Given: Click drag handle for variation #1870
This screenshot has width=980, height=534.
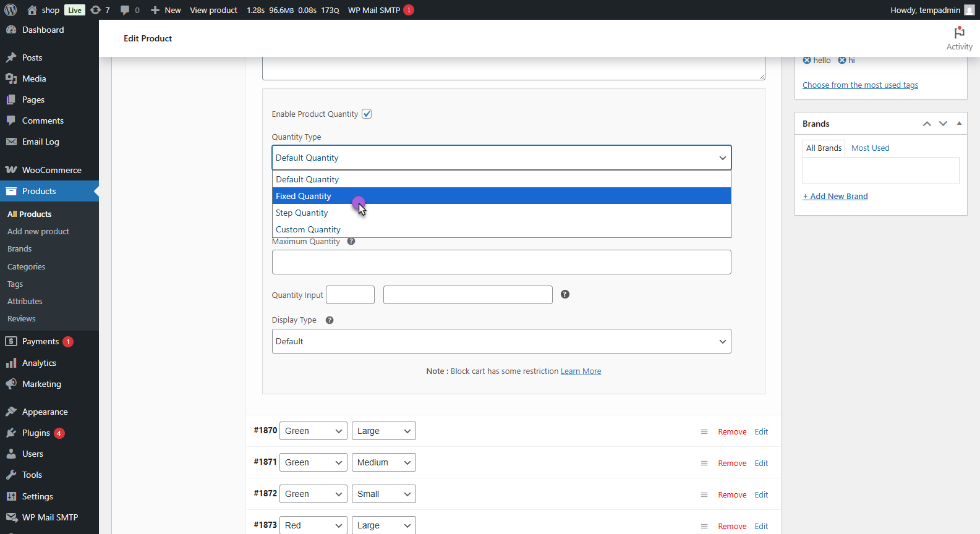Looking at the screenshot, I should click(704, 432).
